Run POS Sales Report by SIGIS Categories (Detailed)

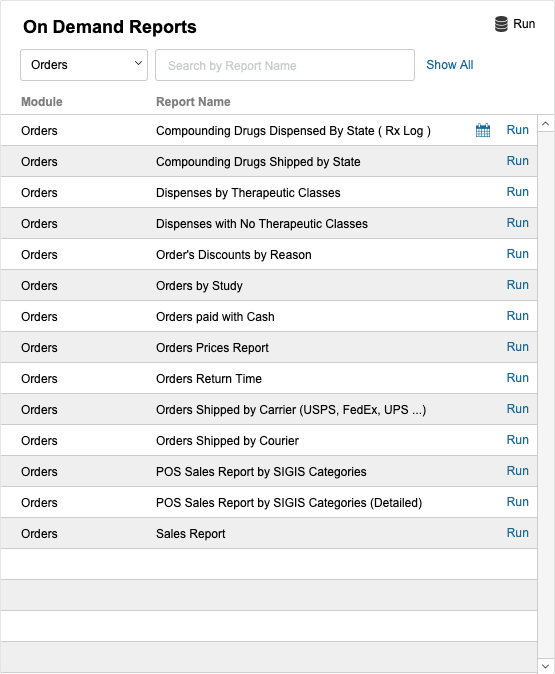(518, 501)
